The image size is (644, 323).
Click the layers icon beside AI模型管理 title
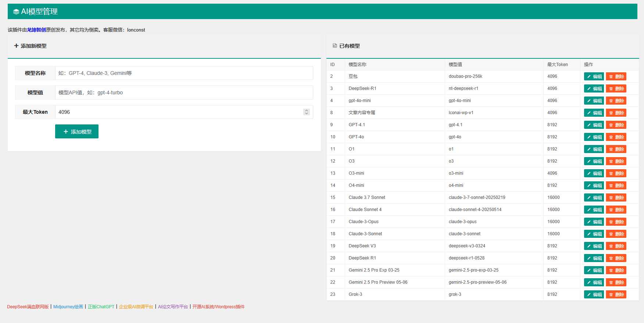click(x=16, y=12)
